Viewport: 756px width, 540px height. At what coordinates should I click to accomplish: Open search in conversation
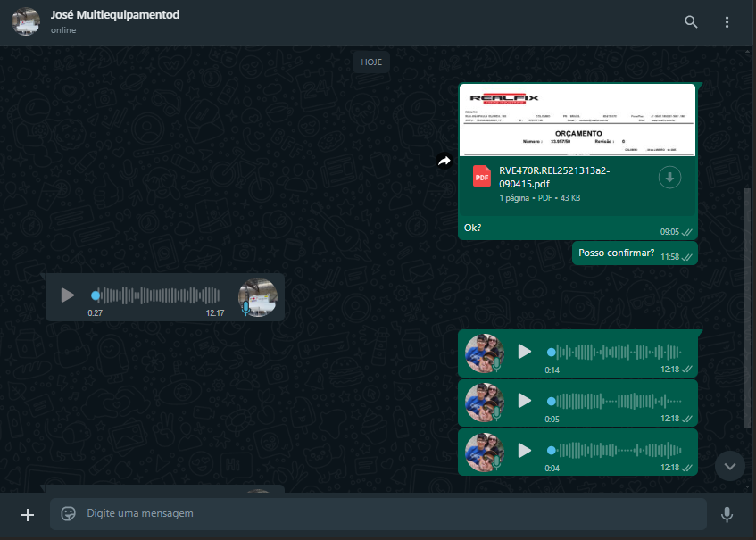coord(691,22)
